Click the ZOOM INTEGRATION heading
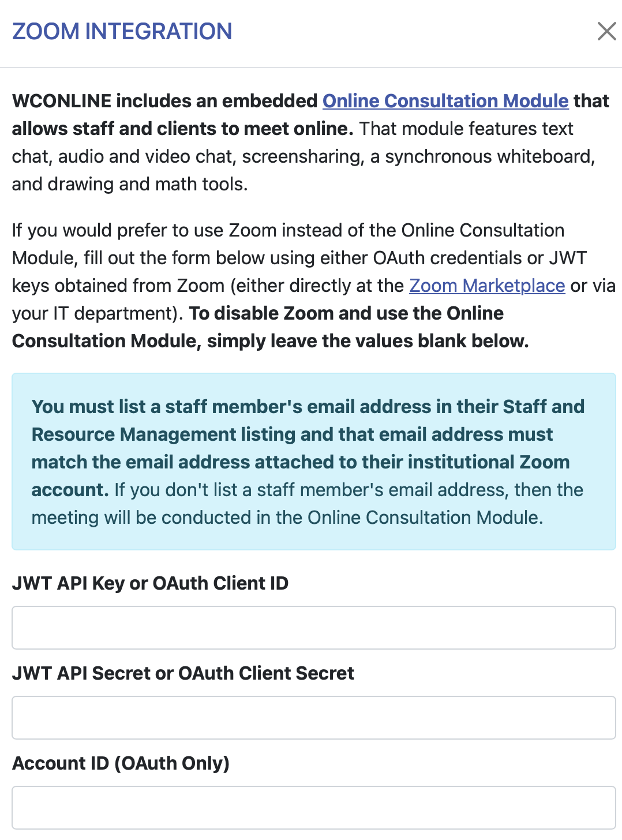Viewport: 622px width, 840px height. pos(122,32)
